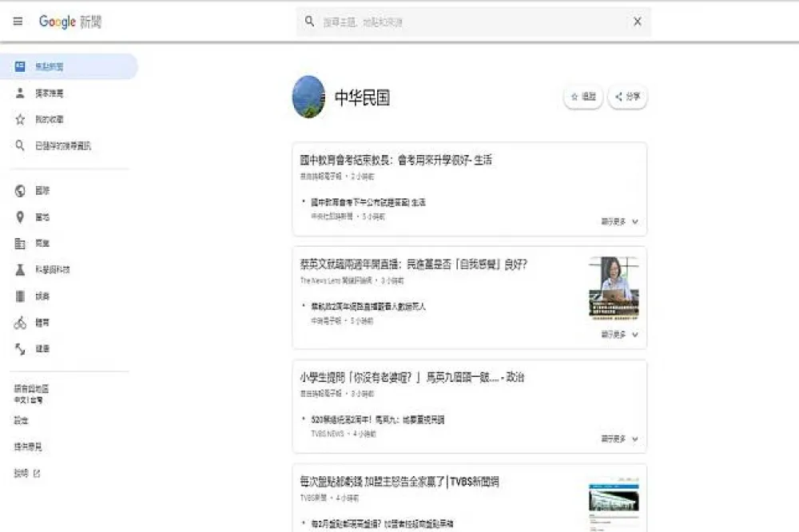
Task: Click the 中华民国 topic avatar image
Action: (308, 97)
